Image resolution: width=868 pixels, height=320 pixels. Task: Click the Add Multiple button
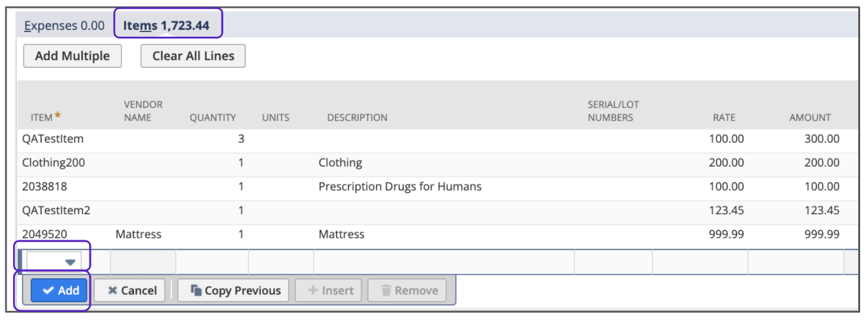pyautogui.click(x=72, y=56)
